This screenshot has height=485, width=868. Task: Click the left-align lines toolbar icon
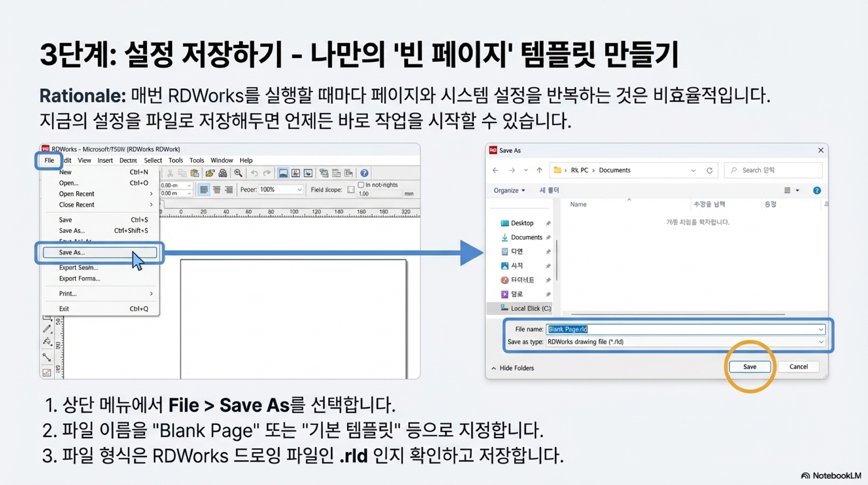(203, 190)
